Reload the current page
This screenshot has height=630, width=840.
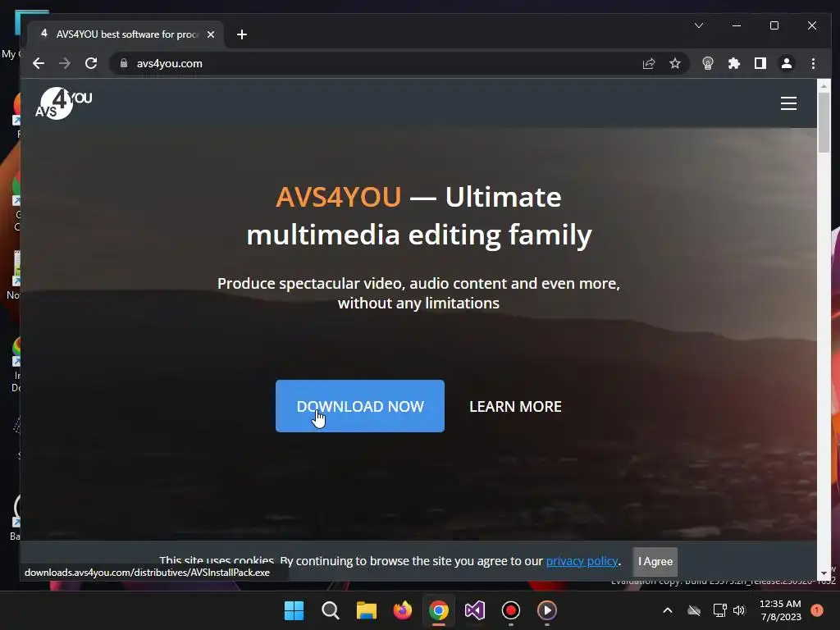[x=91, y=63]
